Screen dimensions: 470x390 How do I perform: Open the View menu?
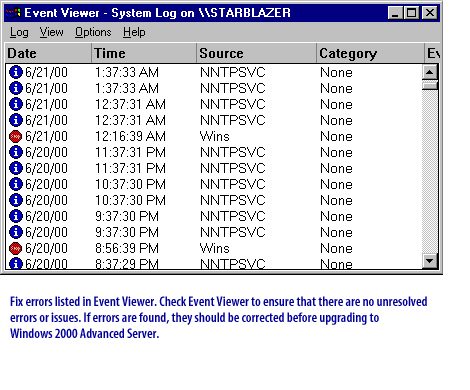click(x=51, y=32)
